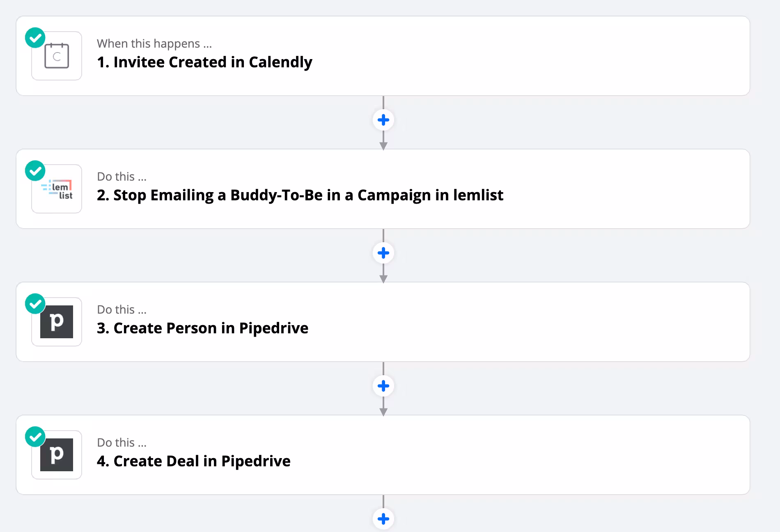Click the Pipedrive icon in the Create Person step
Viewport: 780px width, 532px height.
click(x=57, y=322)
